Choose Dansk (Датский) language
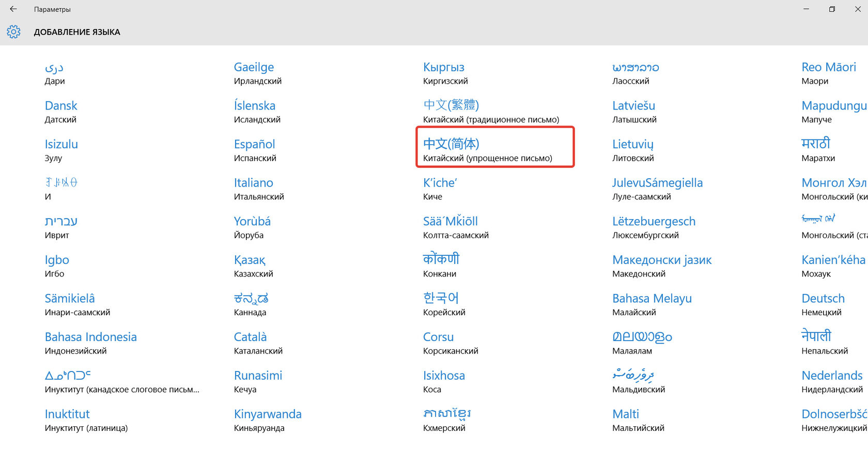The width and height of the screenshot is (868, 464). point(61,112)
